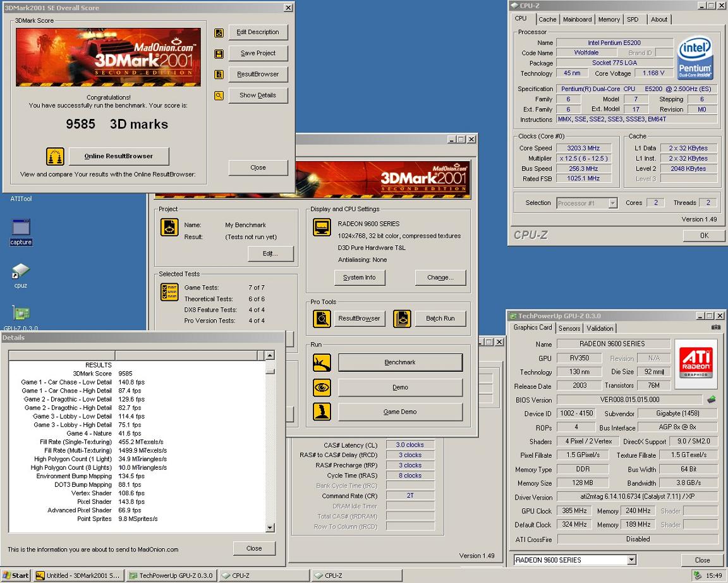Click the Show Details button
This screenshot has width=728, height=583.
point(258,95)
